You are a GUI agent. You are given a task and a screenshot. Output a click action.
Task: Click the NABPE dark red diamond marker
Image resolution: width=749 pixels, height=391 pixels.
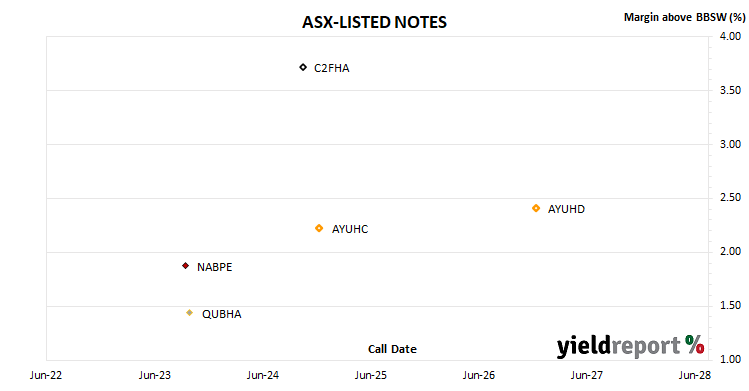tap(185, 265)
